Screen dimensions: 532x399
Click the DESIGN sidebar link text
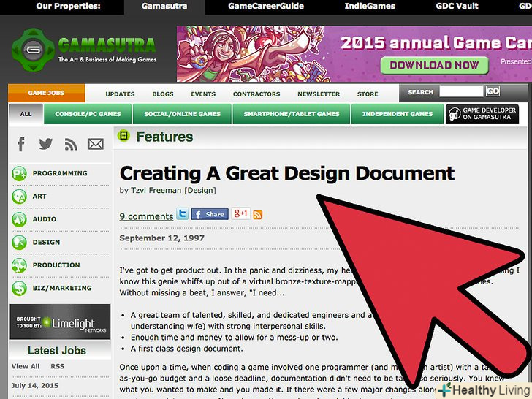tap(46, 243)
